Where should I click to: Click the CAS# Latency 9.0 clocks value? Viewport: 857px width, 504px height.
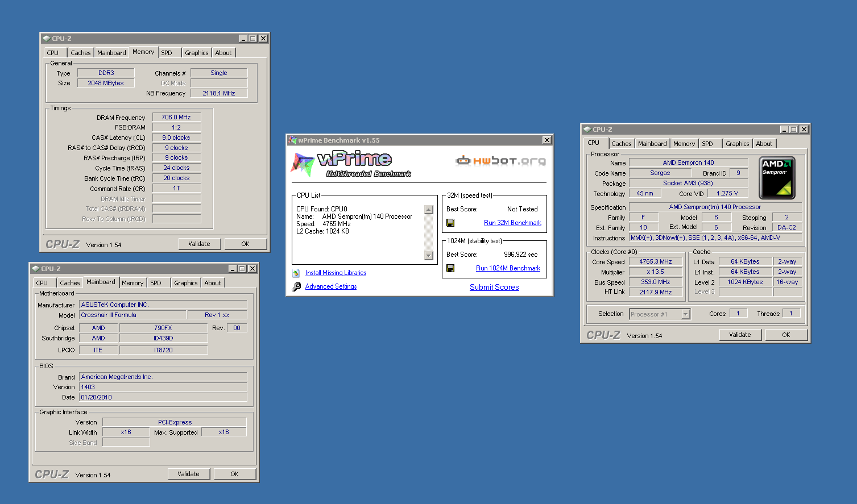tap(176, 138)
